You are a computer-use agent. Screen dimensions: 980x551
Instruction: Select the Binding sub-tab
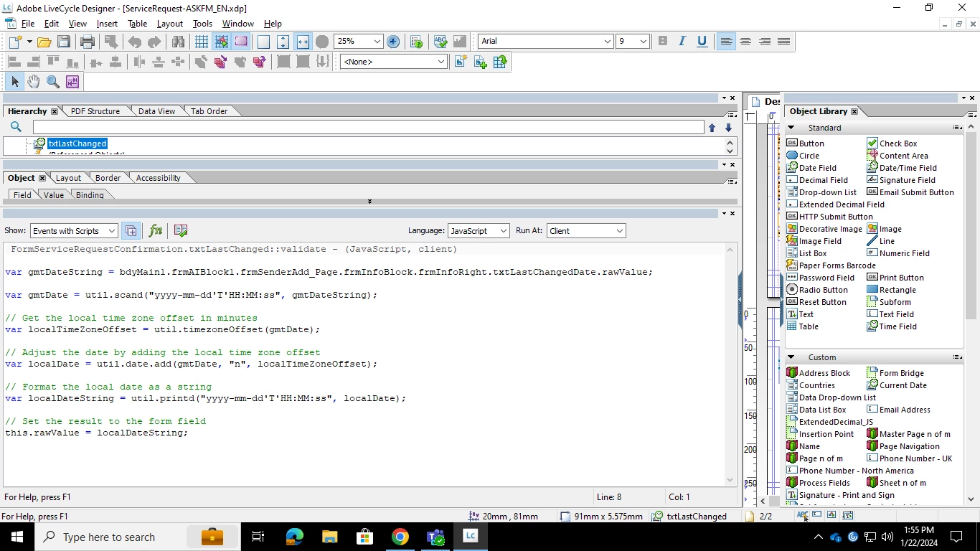click(90, 195)
